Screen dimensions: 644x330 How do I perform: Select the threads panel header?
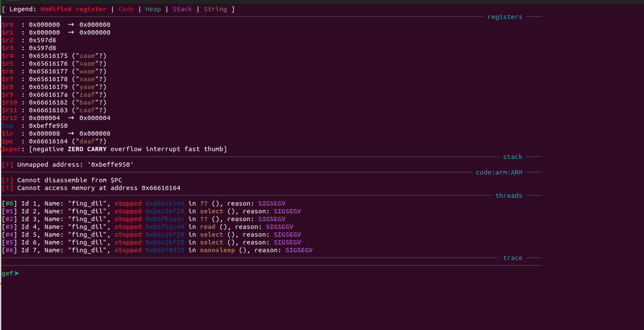(x=509, y=195)
